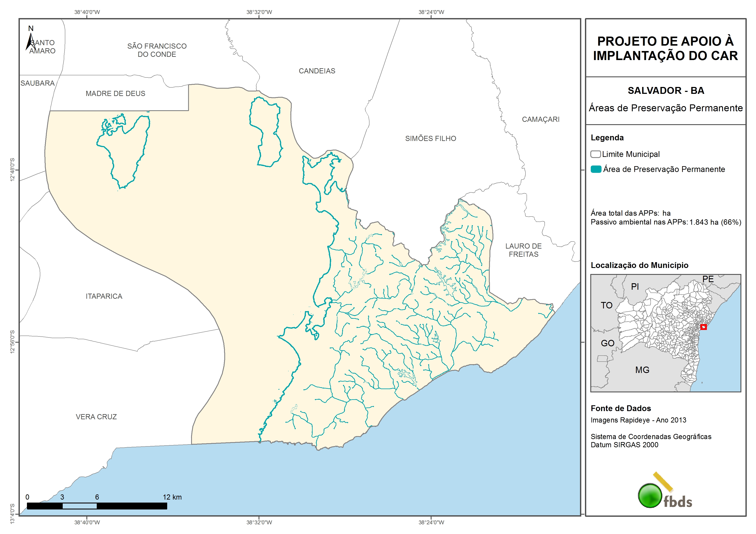This screenshot has height=534, width=756.
Task: Click the SÃO FRANCISCO DO CONDE label
Action: point(157,50)
